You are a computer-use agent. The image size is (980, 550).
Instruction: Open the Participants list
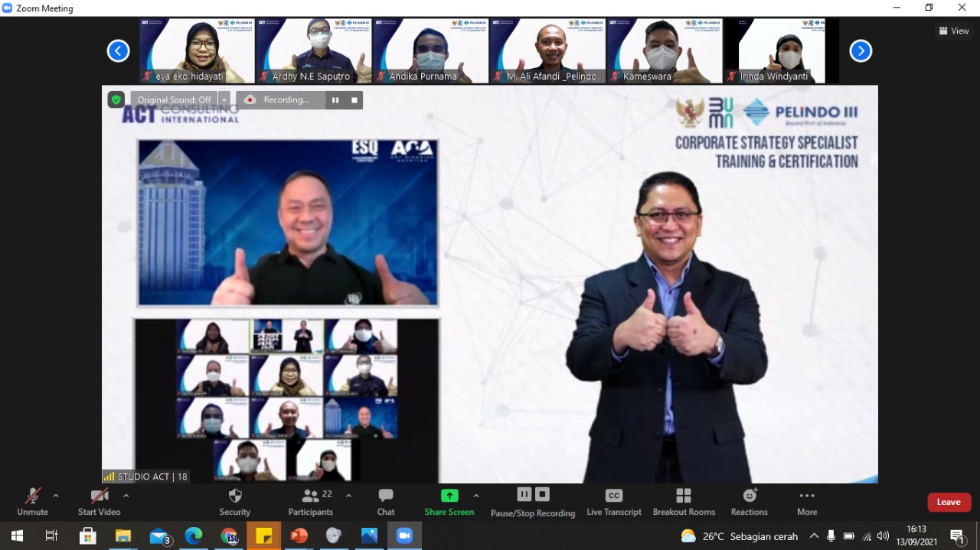click(x=310, y=501)
